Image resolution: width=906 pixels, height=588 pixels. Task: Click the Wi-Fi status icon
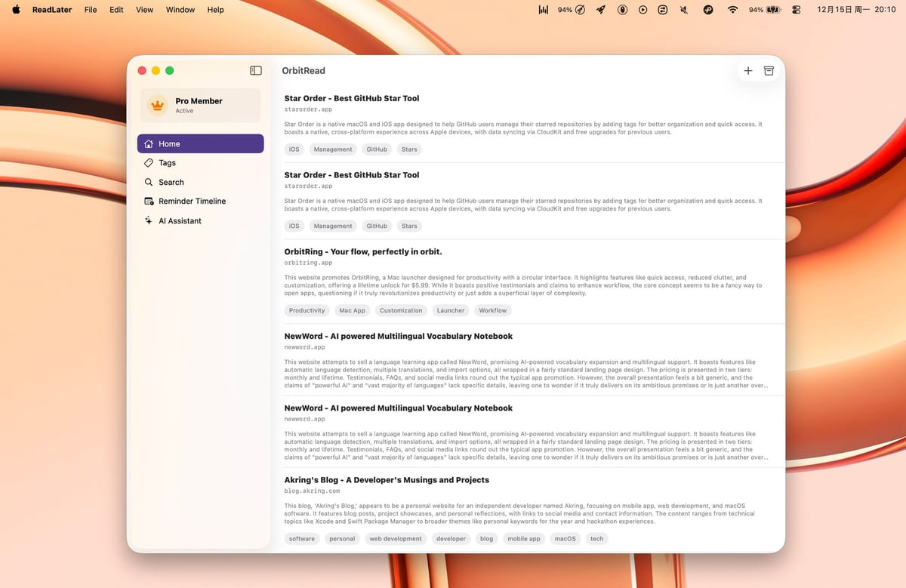coord(732,10)
